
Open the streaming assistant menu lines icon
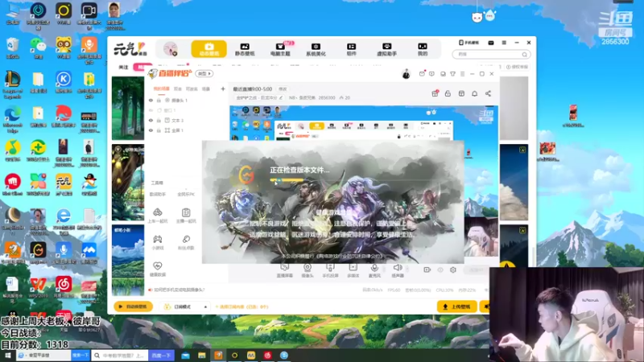click(462, 74)
